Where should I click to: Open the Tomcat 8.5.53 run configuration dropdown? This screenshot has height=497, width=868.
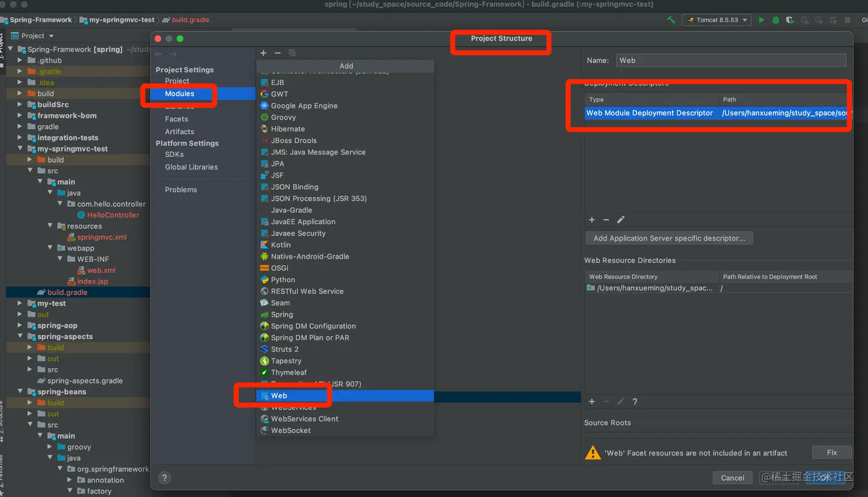717,20
